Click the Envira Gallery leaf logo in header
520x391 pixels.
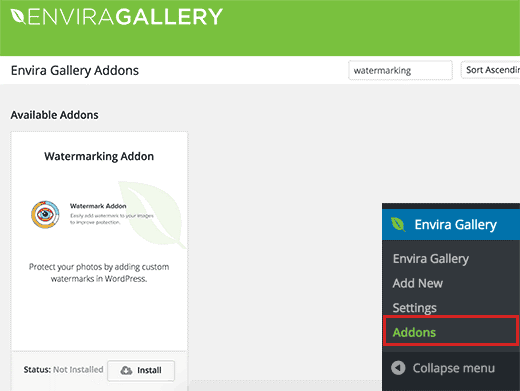18,17
